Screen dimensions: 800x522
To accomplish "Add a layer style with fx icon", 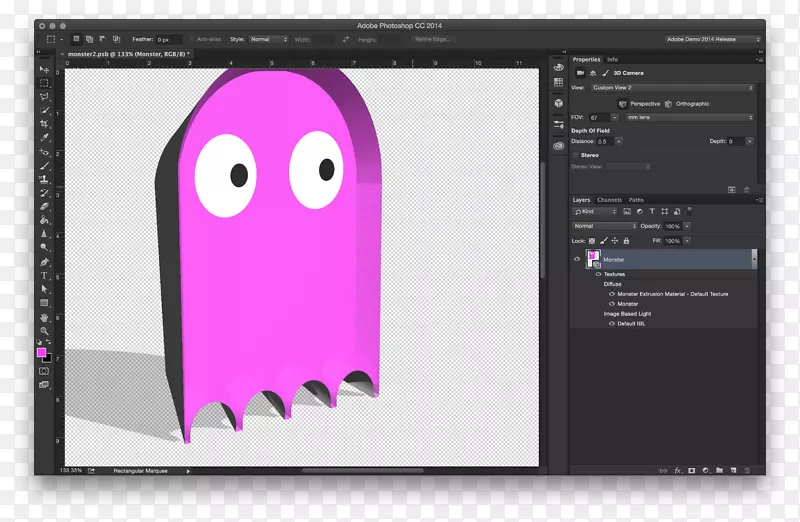I will pos(678,470).
